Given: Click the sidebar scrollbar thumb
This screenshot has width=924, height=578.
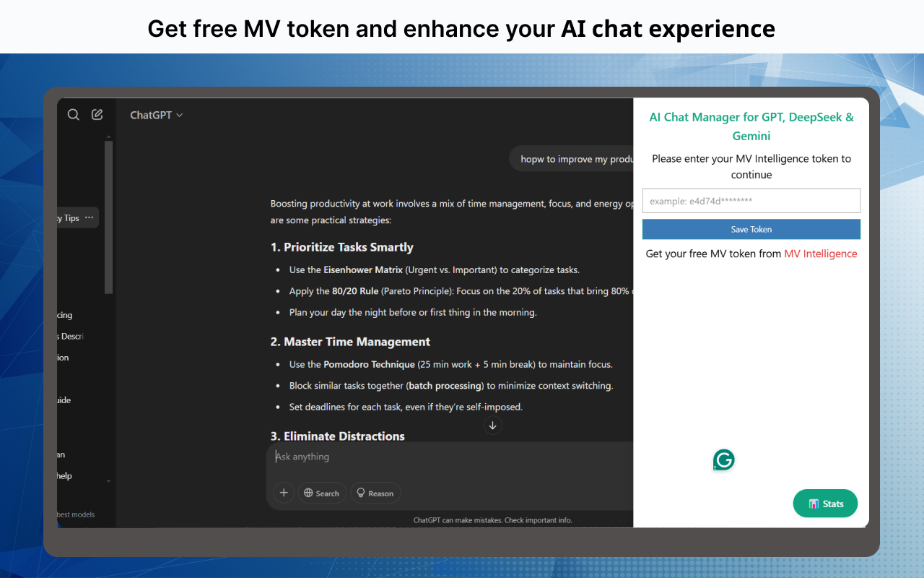Looking at the screenshot, I should [x=108, y=217].
